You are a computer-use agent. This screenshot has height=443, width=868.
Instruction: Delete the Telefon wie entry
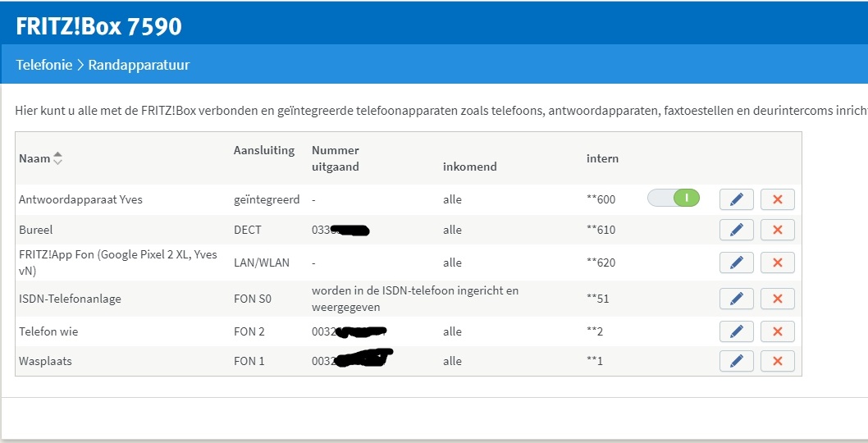coord(778,331)
